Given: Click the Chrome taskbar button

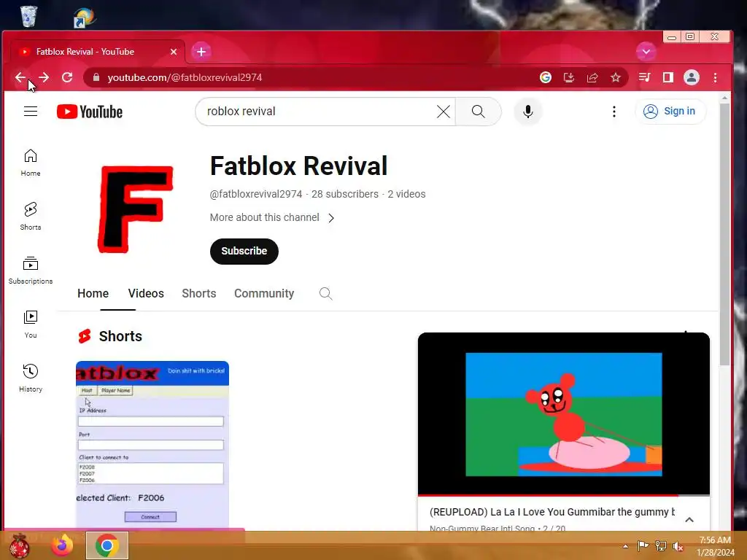Looking at the screenshot, I should coord(107,545).
